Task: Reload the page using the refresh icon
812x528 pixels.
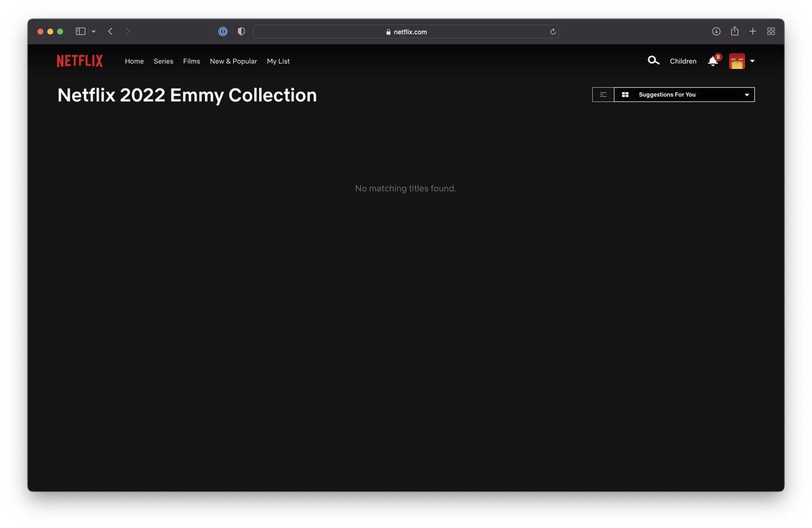Action: [x=553, y=32]
